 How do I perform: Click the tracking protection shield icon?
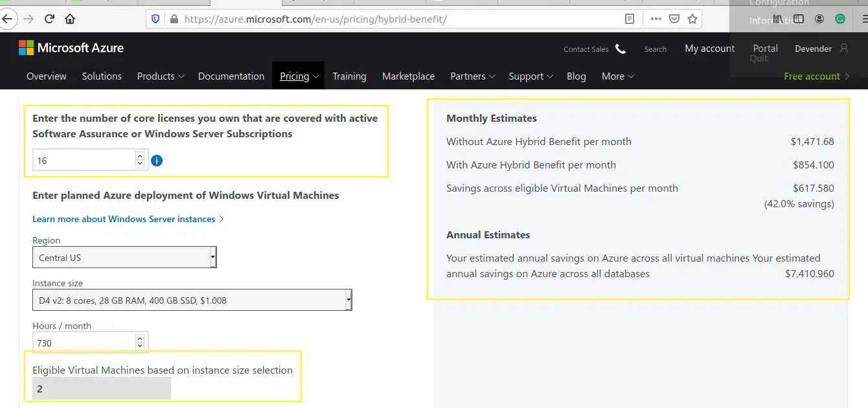[155, 19]
